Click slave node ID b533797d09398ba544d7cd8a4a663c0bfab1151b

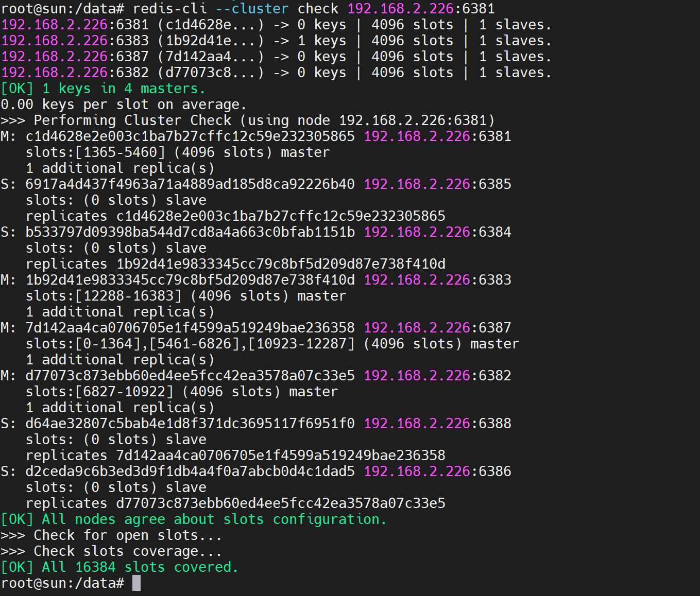[x=190, y=232]
